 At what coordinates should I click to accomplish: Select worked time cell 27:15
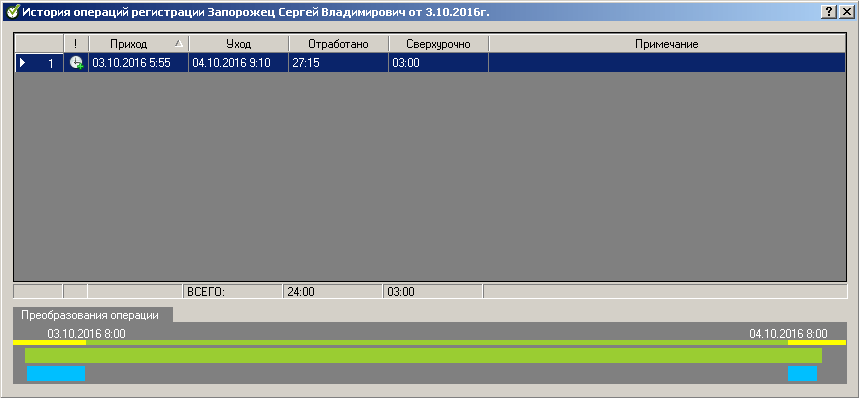click(x=338, y=63)
